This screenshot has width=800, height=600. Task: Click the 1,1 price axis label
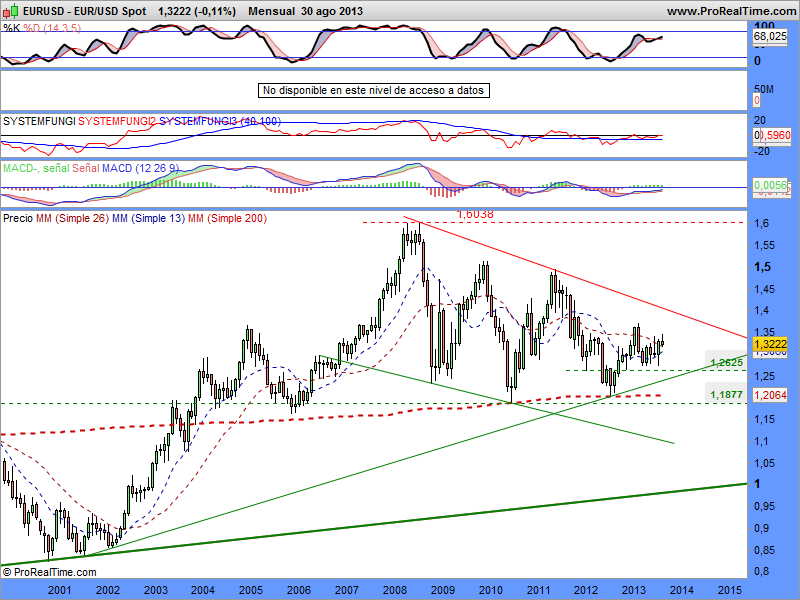pos(762,441)
